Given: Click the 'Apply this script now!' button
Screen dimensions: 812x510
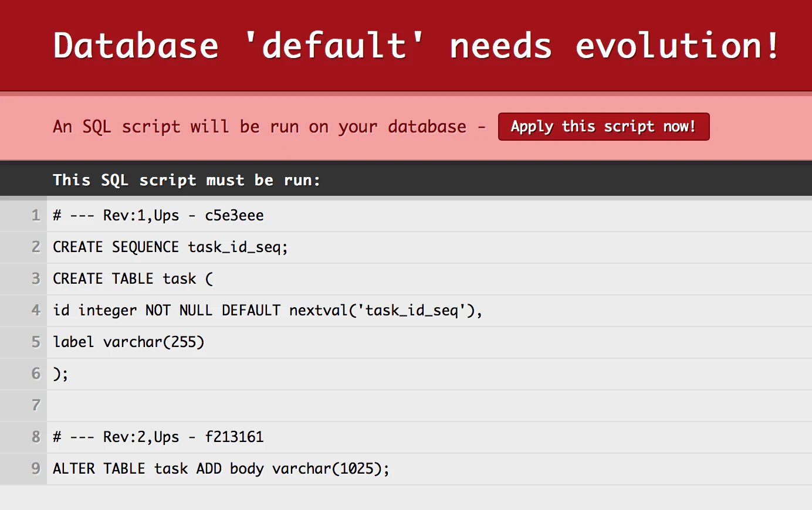Looking at the screenshot, I should coord(604,127).
